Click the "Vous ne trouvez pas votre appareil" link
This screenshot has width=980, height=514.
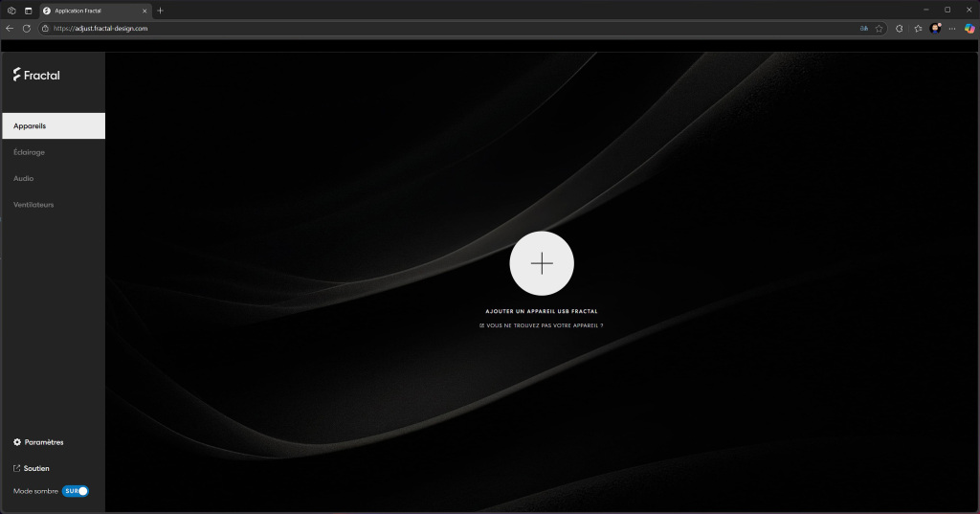click(x=542, y=326)
